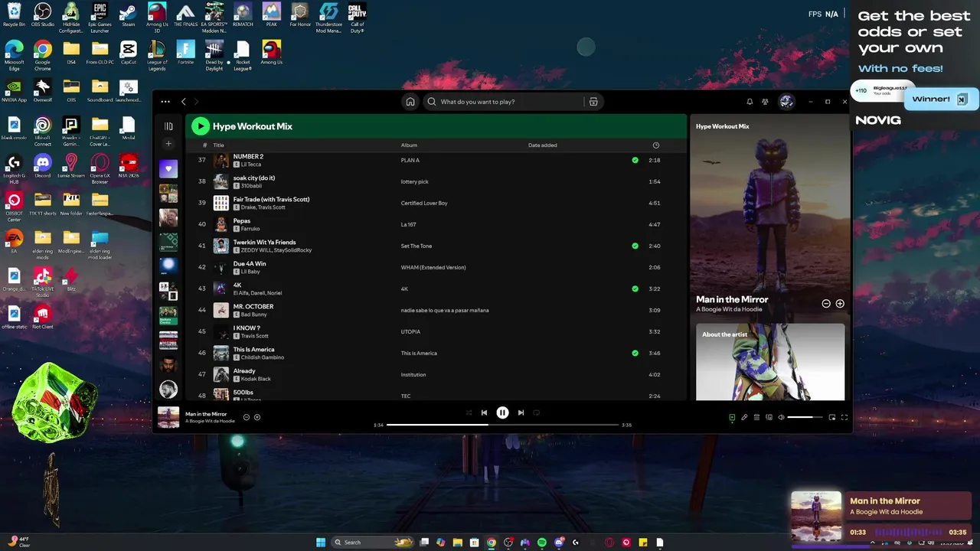Toggle shuffle in the Spotify player
This screenshot has height=551, width=980.
[469, 412]
